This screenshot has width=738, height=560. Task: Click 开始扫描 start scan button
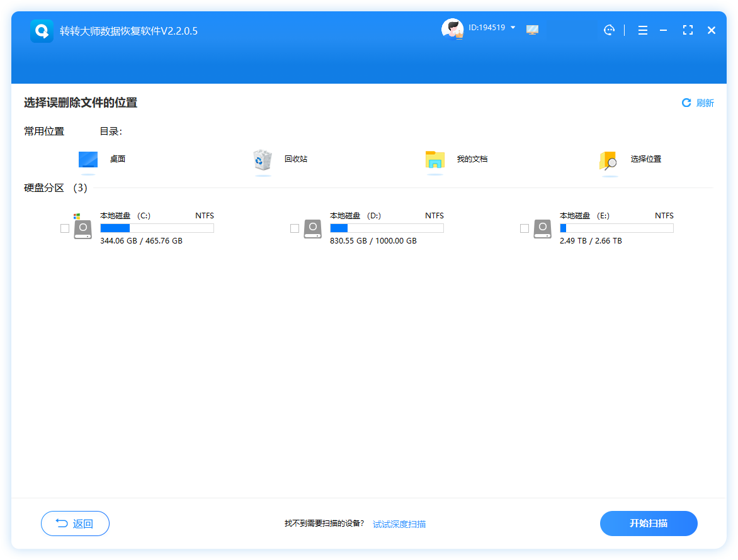tap(649, 524)
